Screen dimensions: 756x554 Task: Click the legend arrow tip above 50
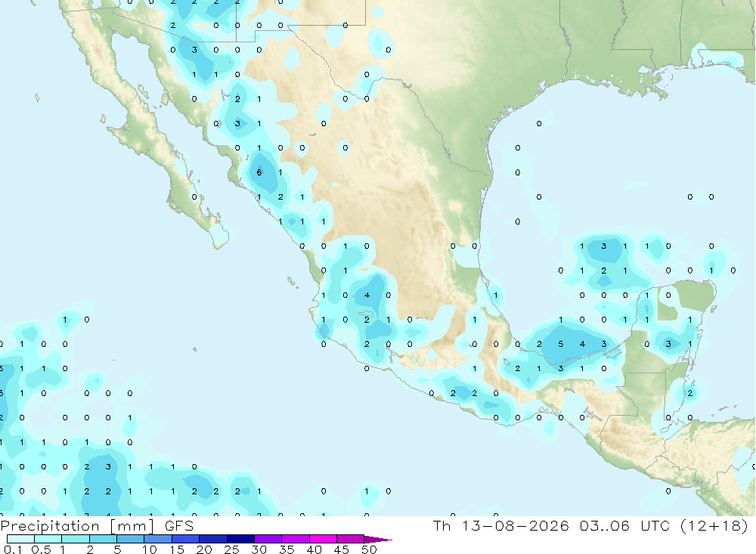click(378, 540)
